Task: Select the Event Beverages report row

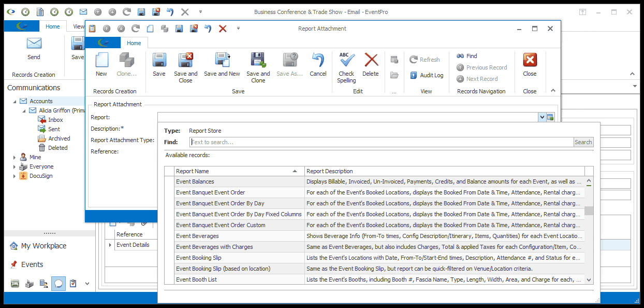Action: 379,236
